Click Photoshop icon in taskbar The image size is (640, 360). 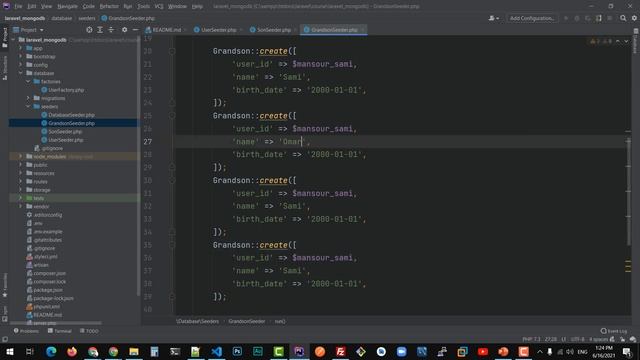click(x=237, y=351)
